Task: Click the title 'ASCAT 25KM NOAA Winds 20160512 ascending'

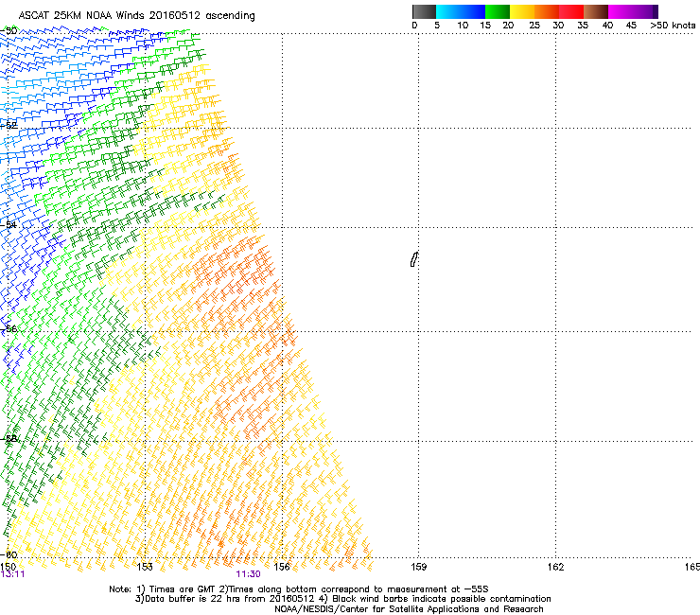Action: click(x=136, y=16)
